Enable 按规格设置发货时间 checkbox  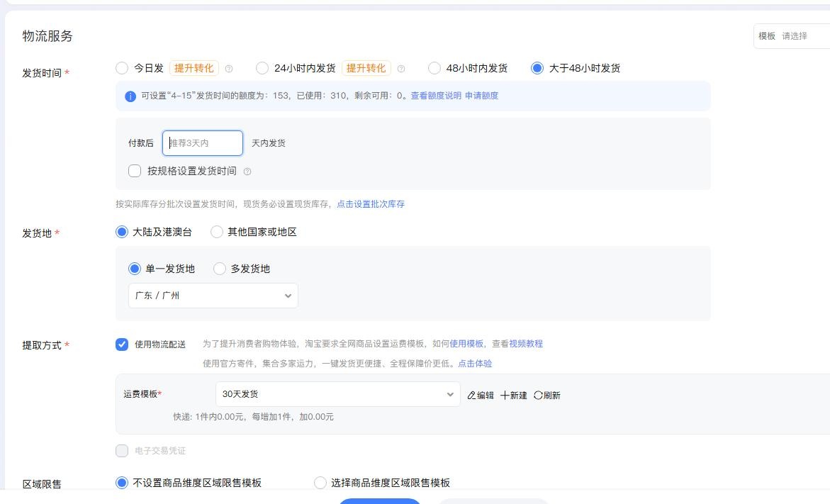(x=135, y=171)
